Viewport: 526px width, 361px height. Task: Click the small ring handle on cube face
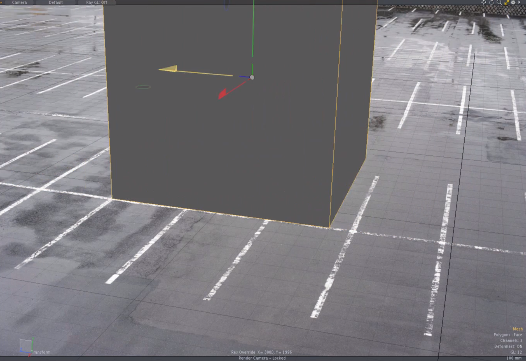point(143,87)
